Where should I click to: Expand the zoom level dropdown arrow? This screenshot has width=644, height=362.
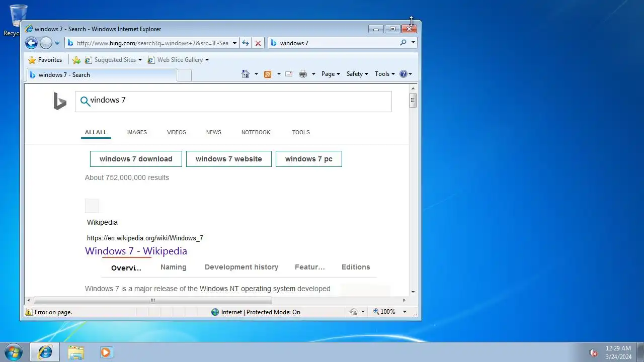(405, 312)
